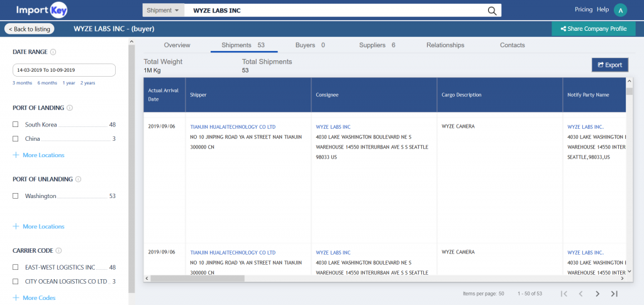Open first row WYZE LABS INC consignee link
The width and height of the screenshot is (644, 305).
333,127
